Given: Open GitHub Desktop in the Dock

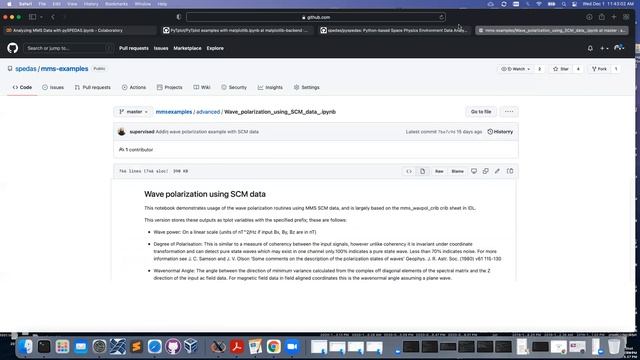Looking at the screenshot, I should click(x=173, y=347).
